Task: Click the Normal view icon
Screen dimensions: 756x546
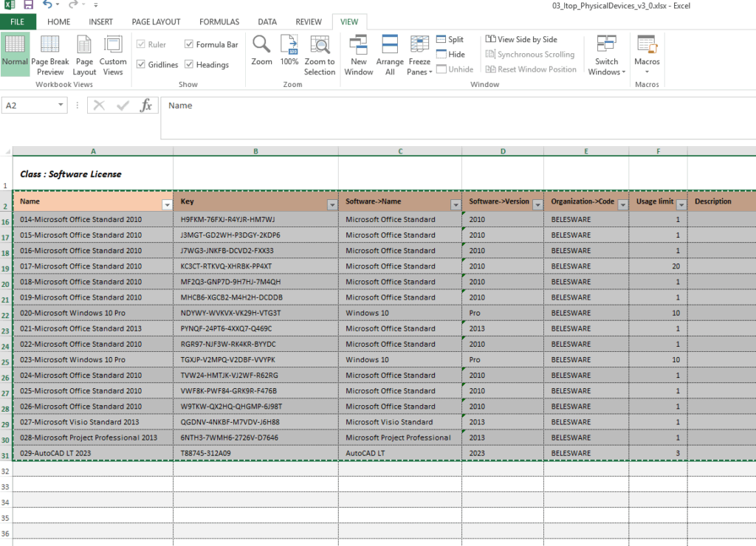Action: tap(15, 54)
